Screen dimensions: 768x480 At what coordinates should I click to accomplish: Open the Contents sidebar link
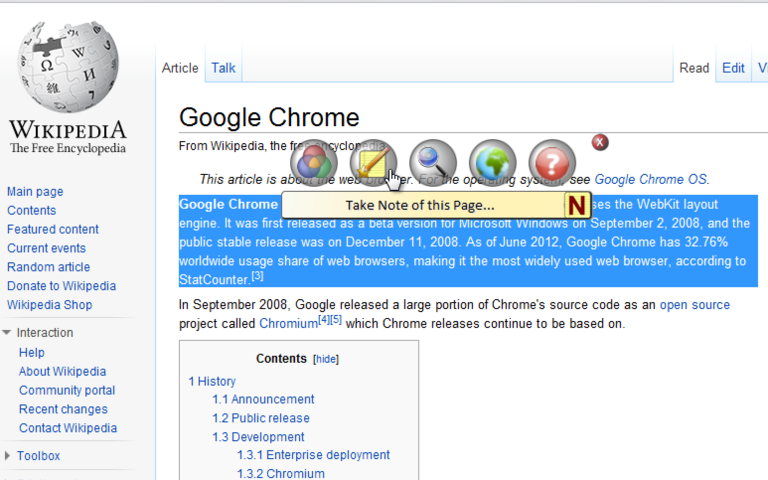tap(31, 210)
